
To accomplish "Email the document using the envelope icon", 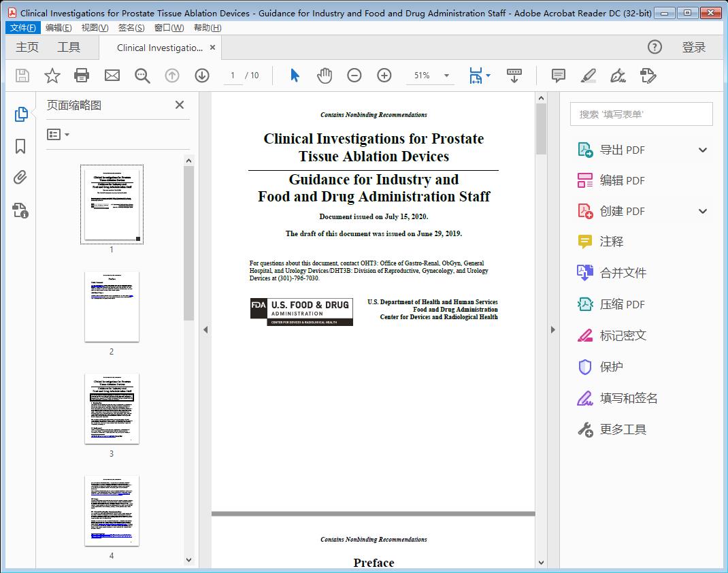I will coord(112,76).
